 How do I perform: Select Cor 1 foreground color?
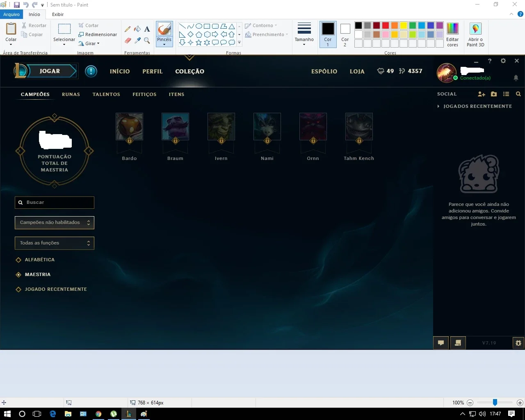[x=328, y=34]
